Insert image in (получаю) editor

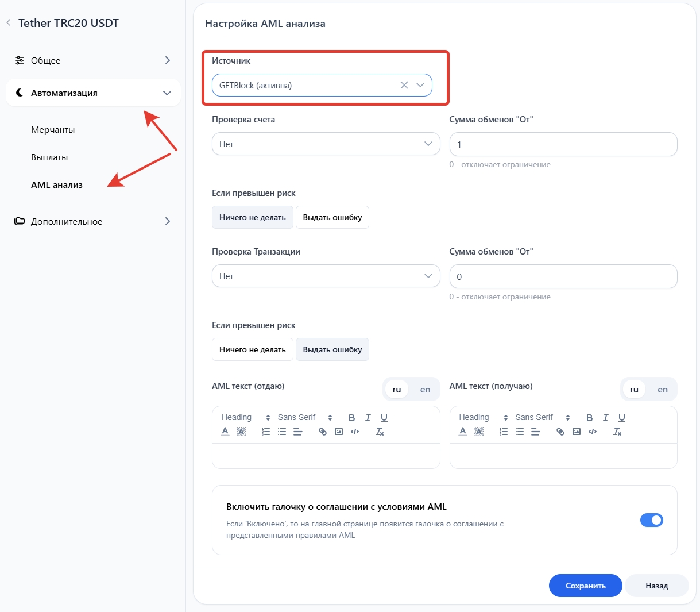[x=577, y=432]
